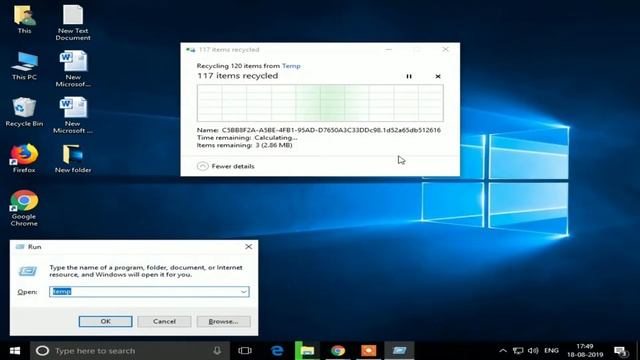The image size is (640, 360).
Task: Open the New Text Document desktop icon
Action: [73, 22]
